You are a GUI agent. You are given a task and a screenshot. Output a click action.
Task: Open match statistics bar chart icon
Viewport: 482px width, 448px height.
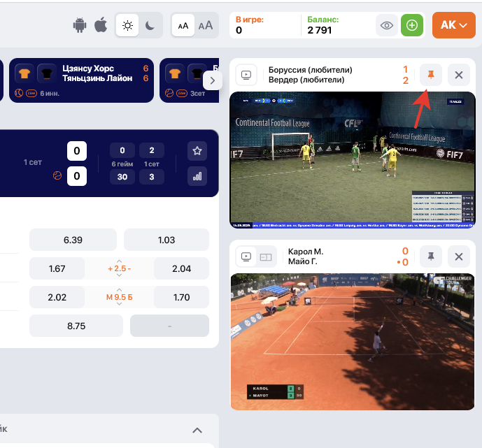coord(197,176)
